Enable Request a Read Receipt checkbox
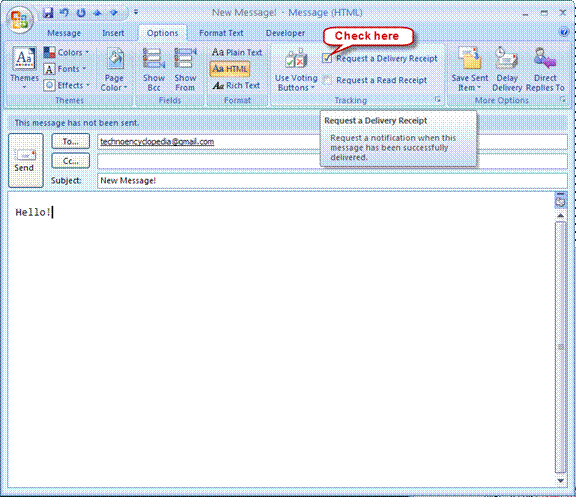Screen dimensions: 576x497 327,80
